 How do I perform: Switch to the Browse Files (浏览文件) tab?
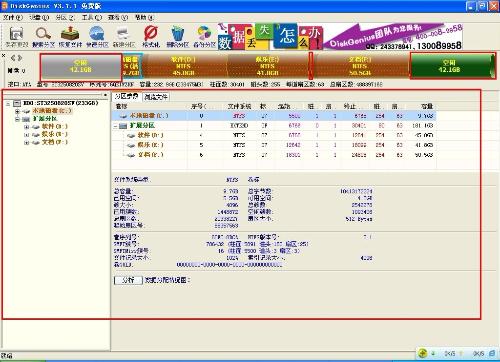[x=156, y=97]
